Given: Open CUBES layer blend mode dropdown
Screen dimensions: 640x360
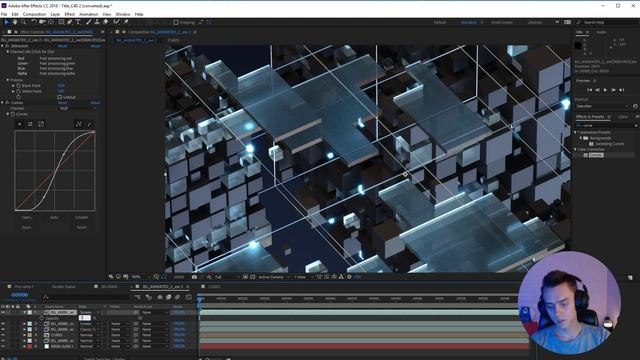Looking at the screenshot, I should pos(89,335).
